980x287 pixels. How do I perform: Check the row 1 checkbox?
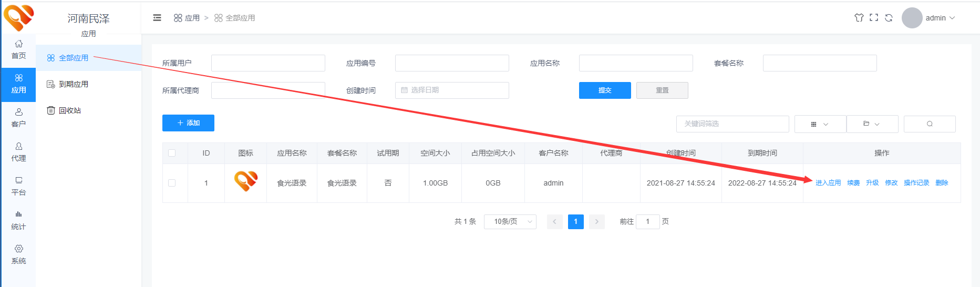click(172, 183)
